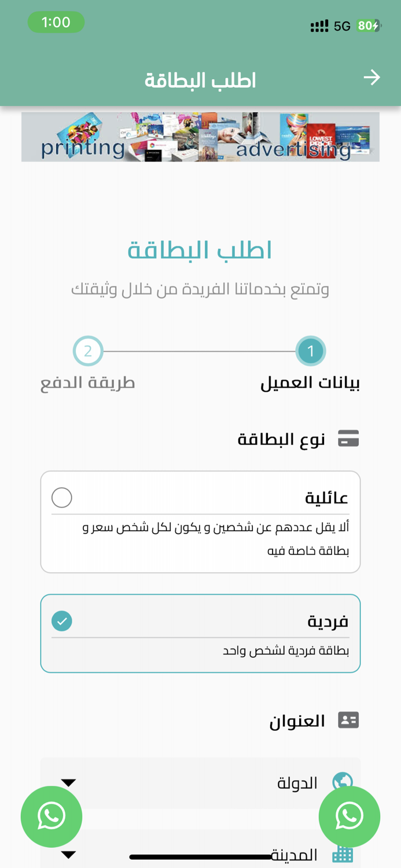Select step 1 بيانات العميل

[x=311, y=350]
